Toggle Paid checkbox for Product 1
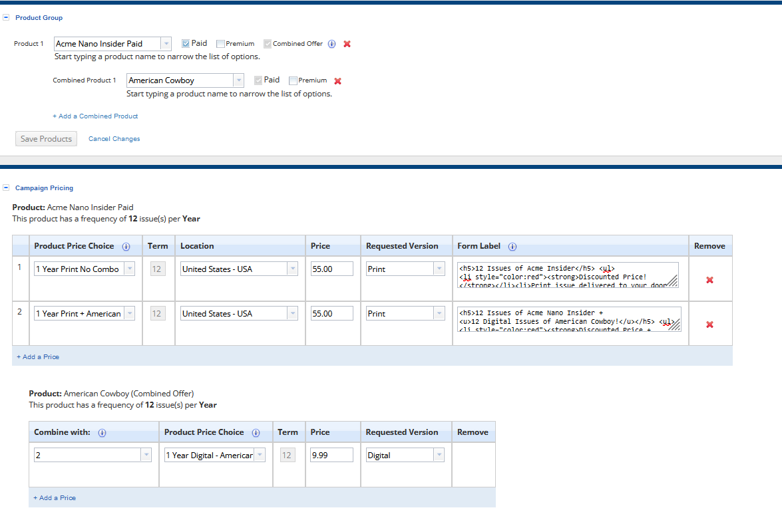The image size is (782, 532). point(186,44)
